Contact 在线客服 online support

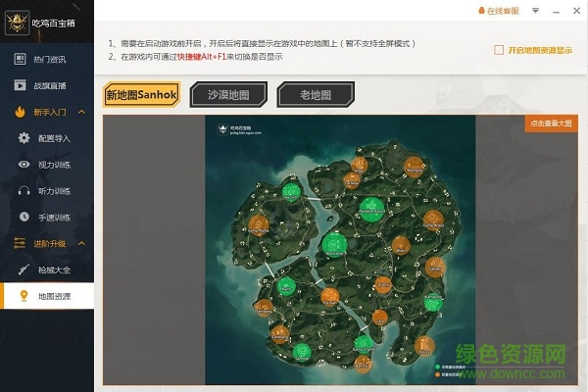tap(499, 11)
